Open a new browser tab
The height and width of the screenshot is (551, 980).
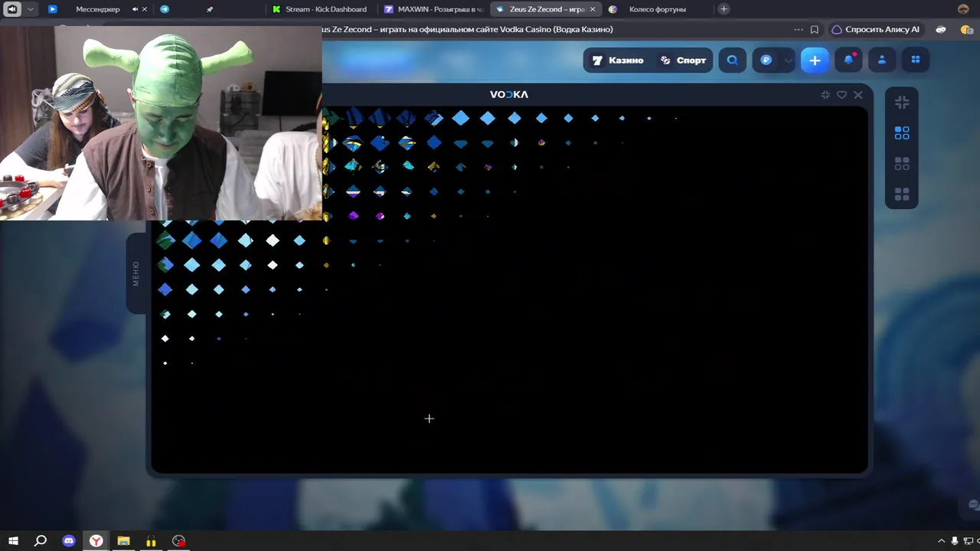[724, 9]
